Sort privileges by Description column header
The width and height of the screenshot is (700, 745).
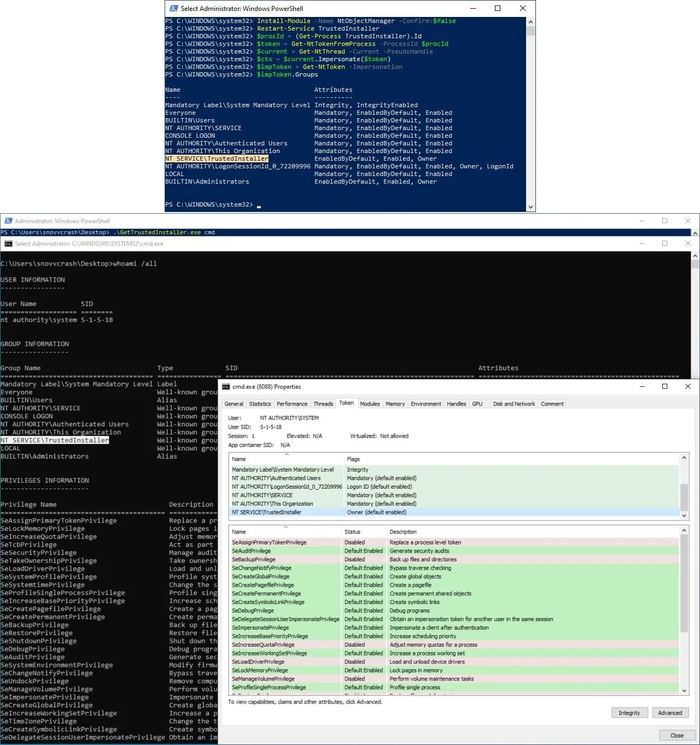click(533, 532)
